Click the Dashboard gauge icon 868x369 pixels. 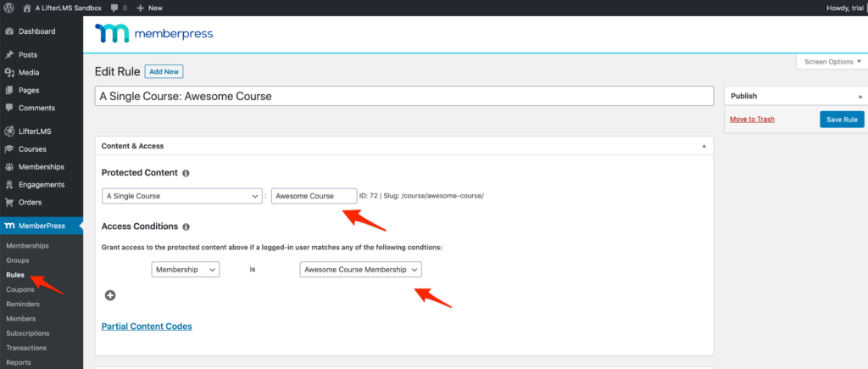pos(8,31)
